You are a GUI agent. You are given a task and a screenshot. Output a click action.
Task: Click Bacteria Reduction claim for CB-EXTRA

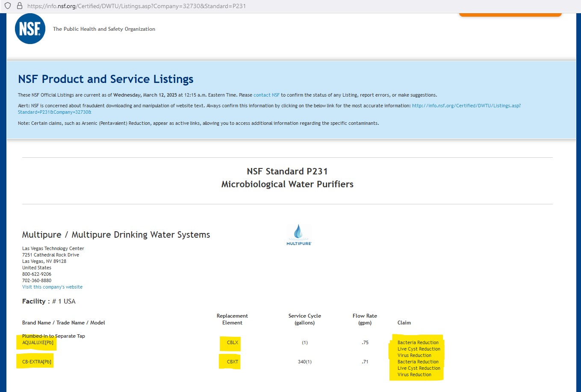tap(418, 362)
